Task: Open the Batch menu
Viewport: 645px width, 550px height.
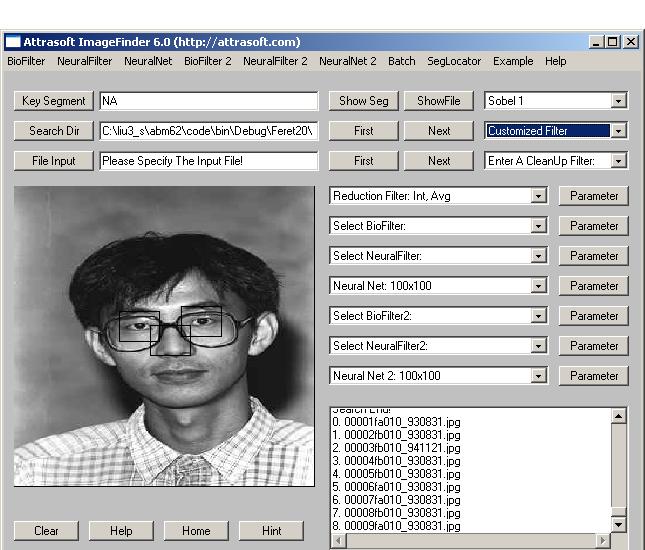Action: click(401, 61)
